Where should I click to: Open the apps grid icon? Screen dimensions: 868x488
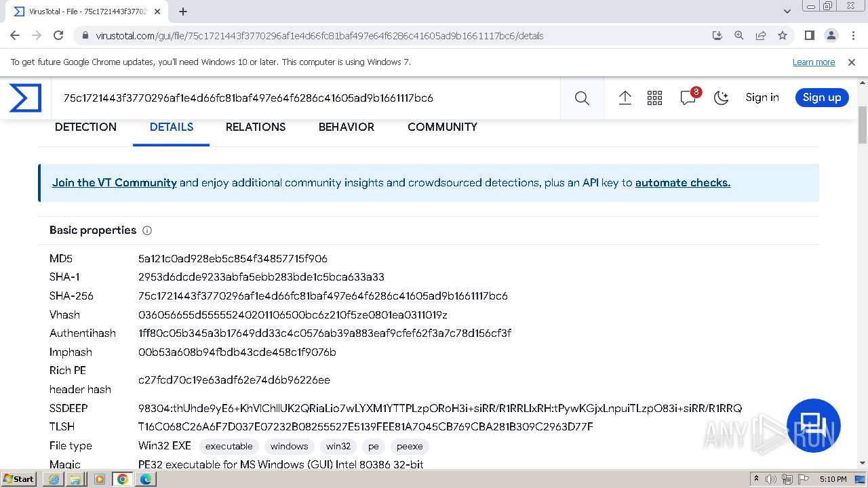pyautogui.click(x=654, y=98)
